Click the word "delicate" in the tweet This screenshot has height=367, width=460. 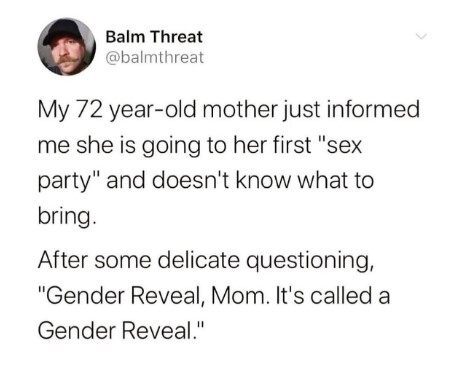pos(199,260)
